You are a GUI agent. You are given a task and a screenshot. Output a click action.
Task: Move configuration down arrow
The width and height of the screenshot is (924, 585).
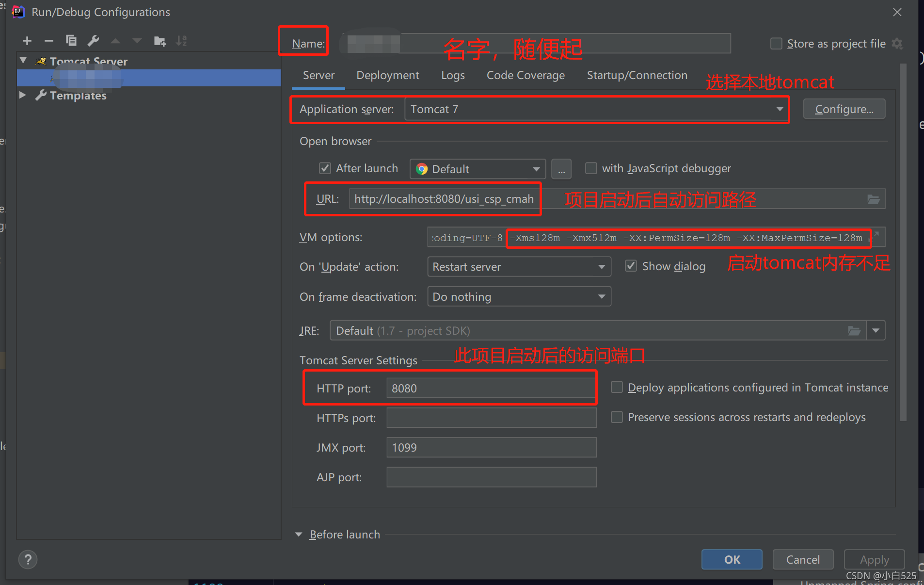[137, 41]
